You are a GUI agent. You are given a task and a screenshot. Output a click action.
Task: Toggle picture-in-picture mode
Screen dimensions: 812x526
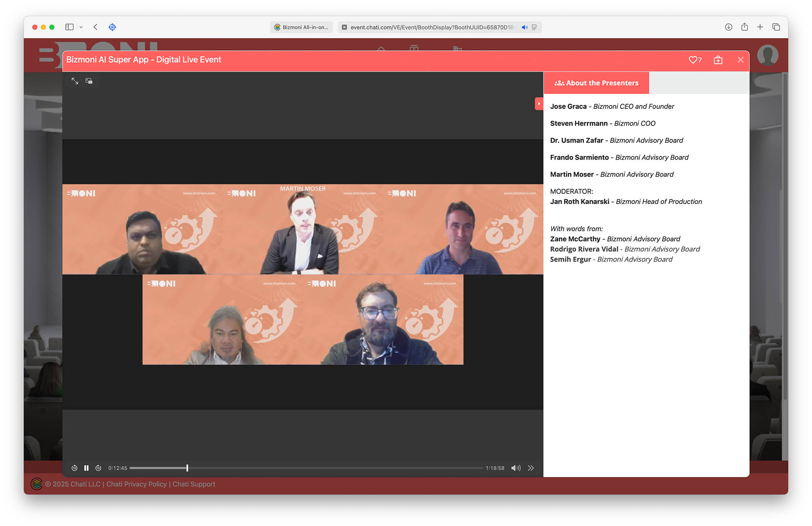coord(89,81)
